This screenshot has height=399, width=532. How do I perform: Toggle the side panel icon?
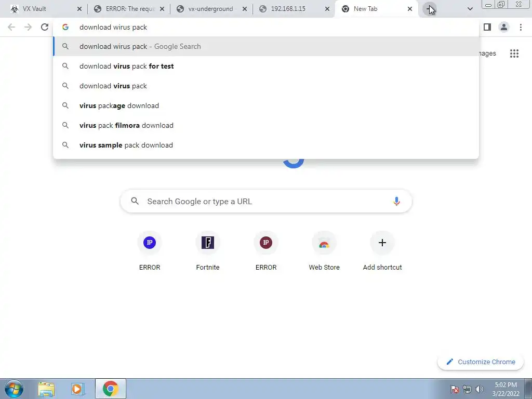[x=487, y=27]
